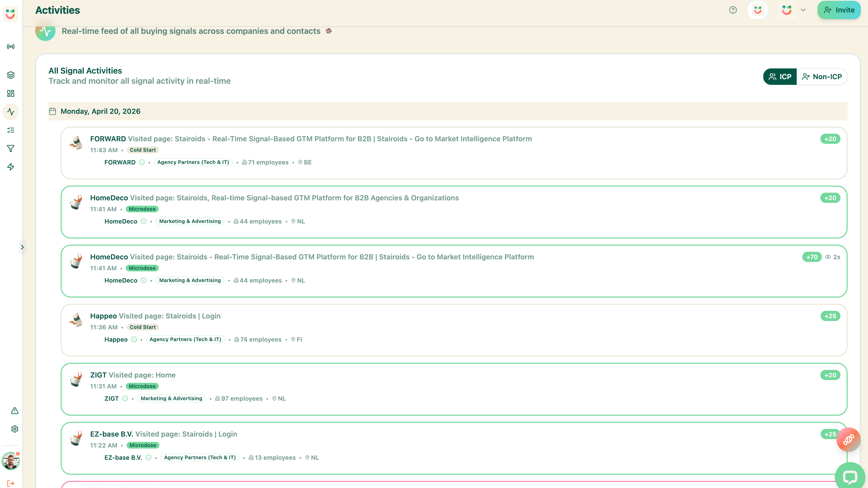
Task: Click the Monday, April 20, 2026 date header
Action: 448,111
